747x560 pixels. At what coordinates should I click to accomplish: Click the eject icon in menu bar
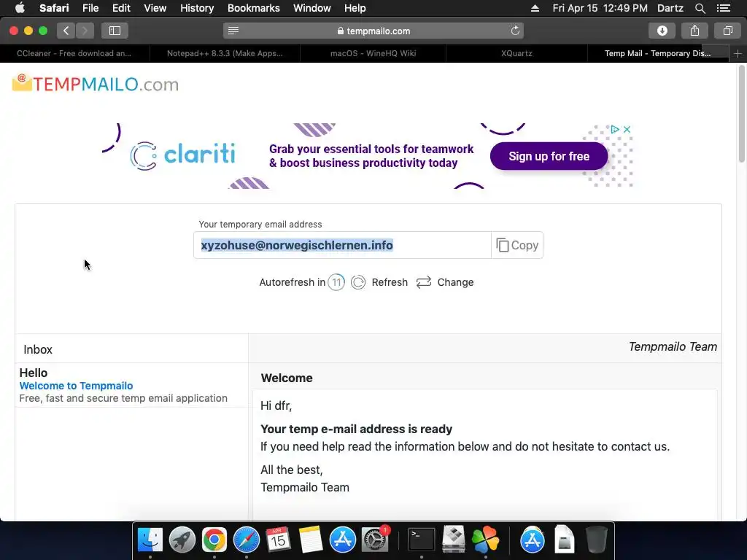click(x=535, y=8)
